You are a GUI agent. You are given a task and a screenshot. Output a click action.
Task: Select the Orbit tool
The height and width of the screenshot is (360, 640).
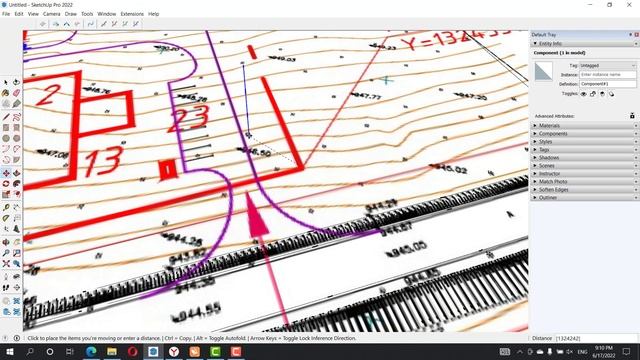(6, 242)
